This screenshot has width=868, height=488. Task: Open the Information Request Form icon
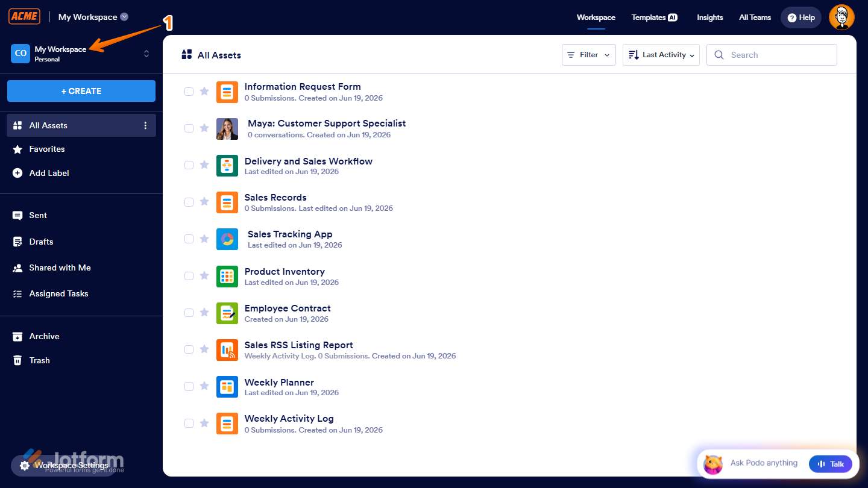click(227, 92)
